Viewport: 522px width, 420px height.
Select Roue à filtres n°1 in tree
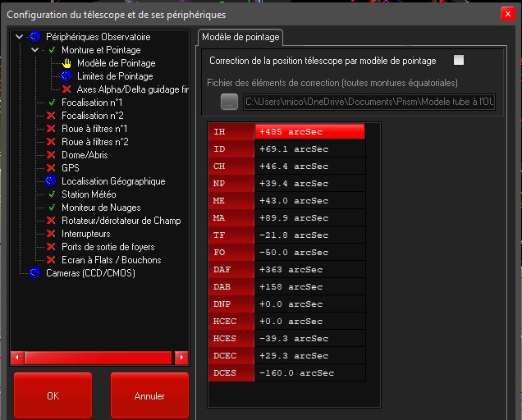(x=94, y=129)
